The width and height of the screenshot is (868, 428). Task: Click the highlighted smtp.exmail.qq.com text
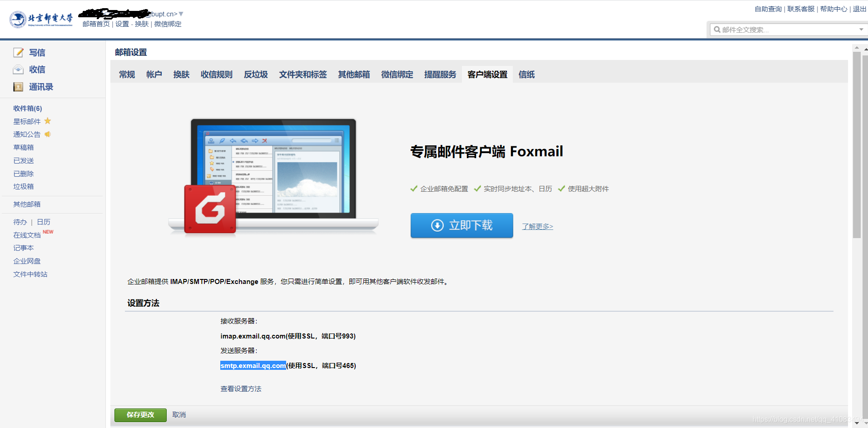pyautogui.click(x=253, y=365)
